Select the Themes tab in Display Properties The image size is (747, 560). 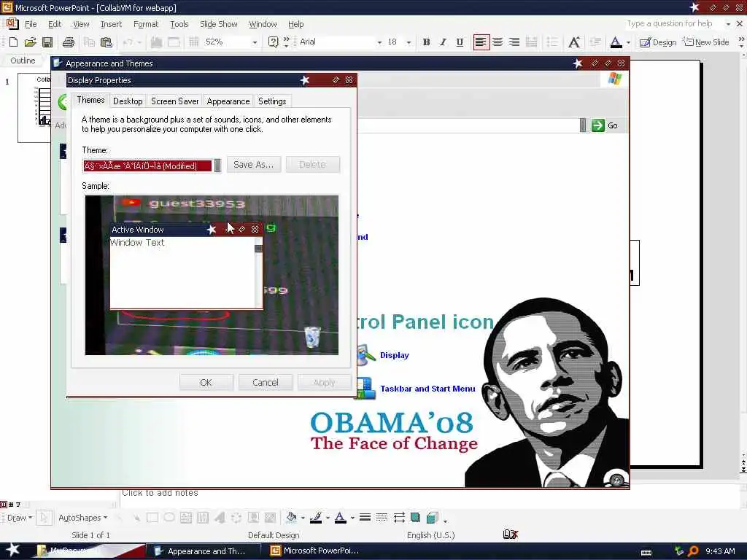(90, 100)
